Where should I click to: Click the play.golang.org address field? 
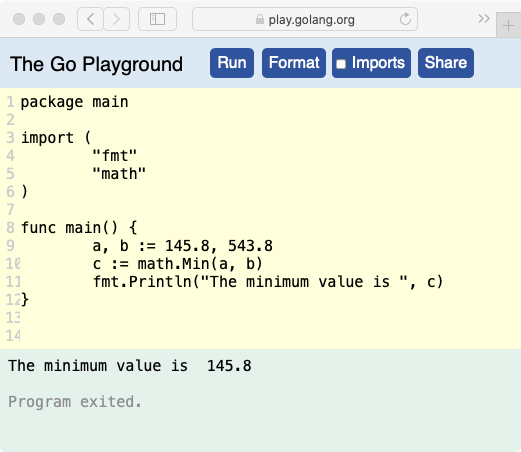point(305,19)
